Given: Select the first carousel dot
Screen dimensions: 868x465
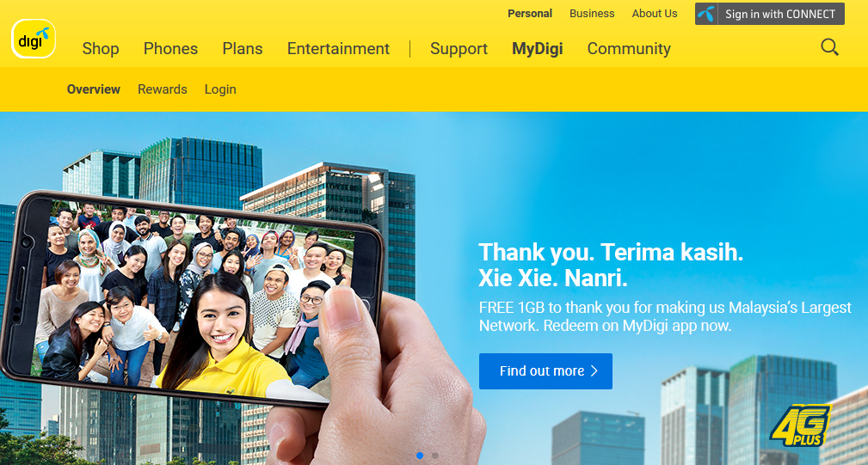Looking at the screenshot, I should [x=420, y=455].
